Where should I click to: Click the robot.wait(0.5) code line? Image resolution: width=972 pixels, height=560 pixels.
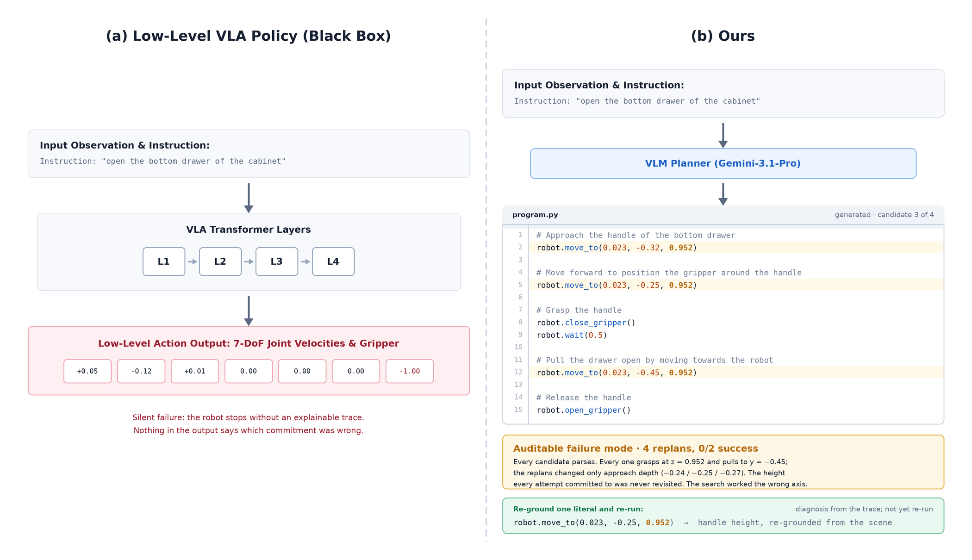[x=572, y=335]
